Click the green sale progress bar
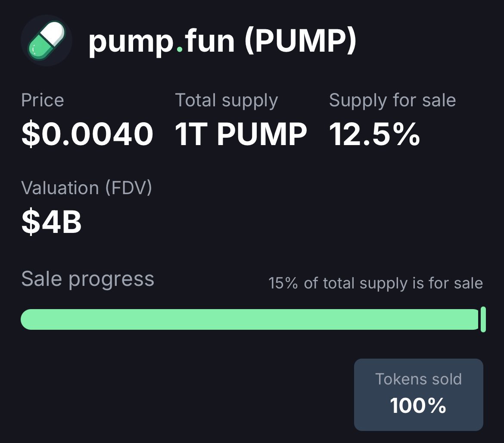504x443 pixels. point(250,319)
